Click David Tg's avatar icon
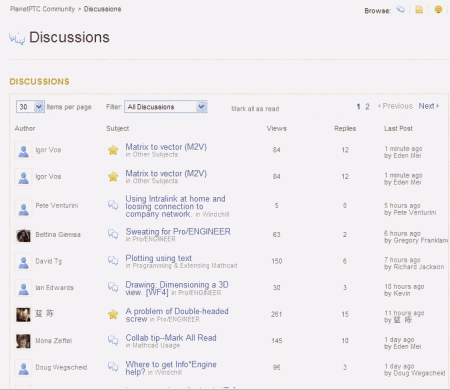The image size is (450, 390). (23, 262)
